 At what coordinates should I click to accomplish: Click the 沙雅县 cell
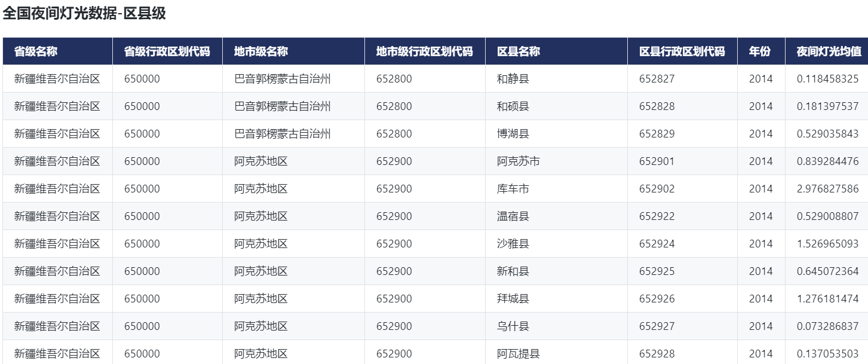pos(513,244)
